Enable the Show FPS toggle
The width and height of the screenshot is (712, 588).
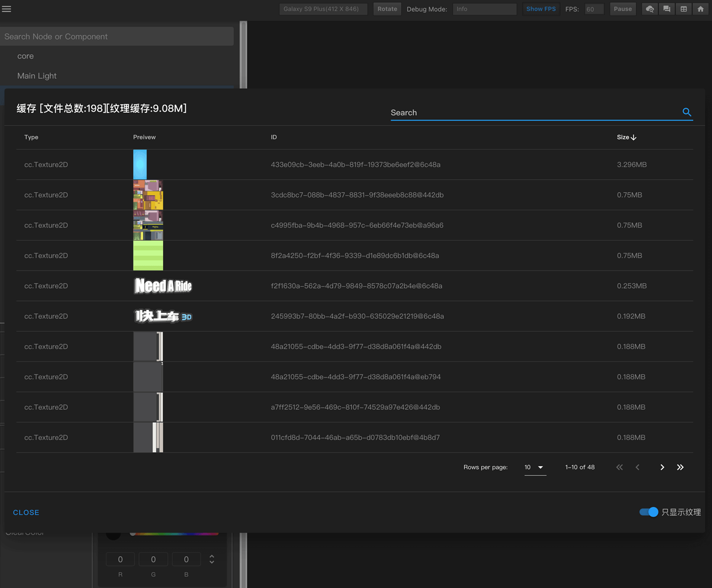coord(540,9)
